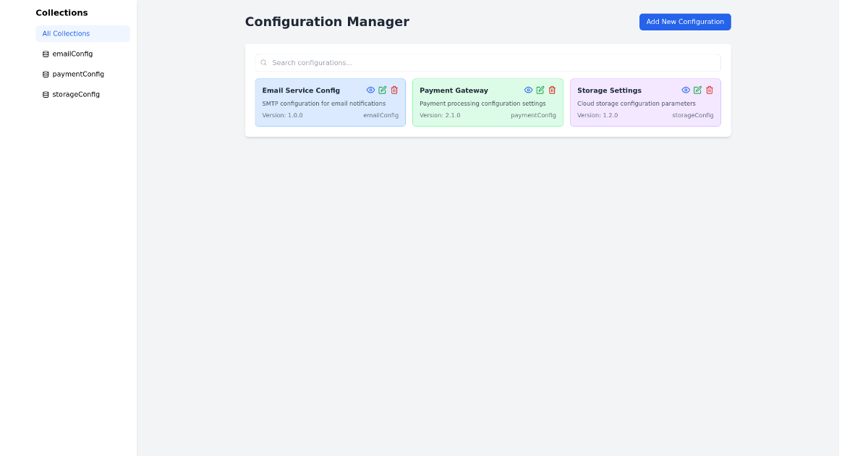Click the emailConfig tag on Email Service Config card
This screenshot has width=868, height=456.
coord(380,115)
